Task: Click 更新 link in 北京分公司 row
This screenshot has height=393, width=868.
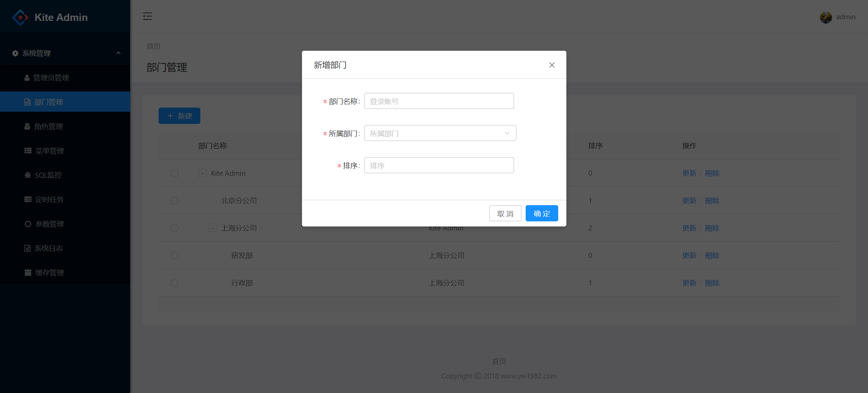Action: pyautogui.click(x=689, y=201)
